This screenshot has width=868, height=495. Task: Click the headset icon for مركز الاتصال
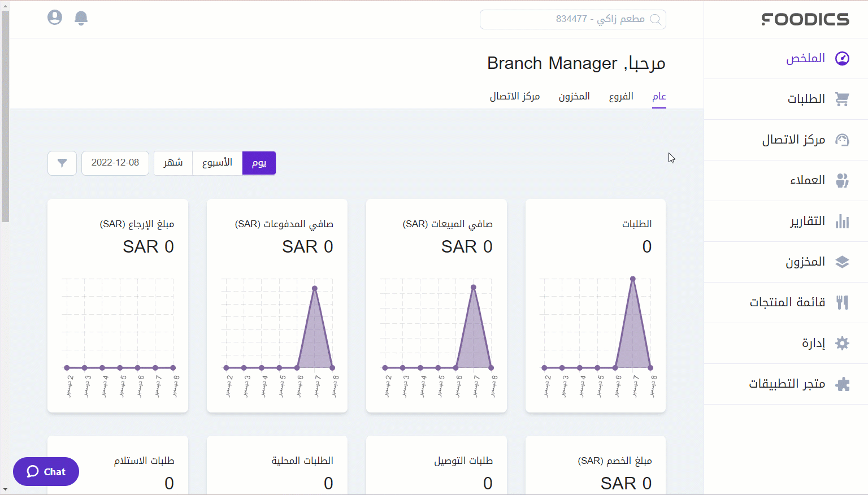842,140
